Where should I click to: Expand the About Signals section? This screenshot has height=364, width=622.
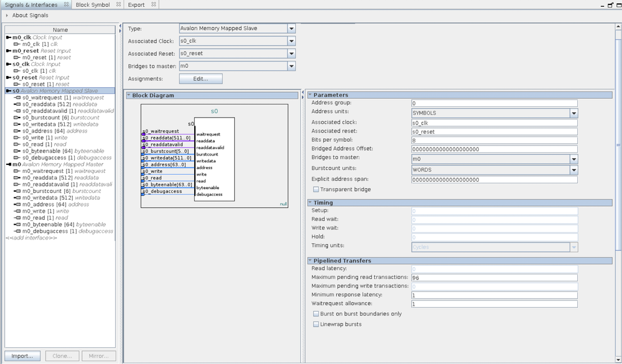7,16
